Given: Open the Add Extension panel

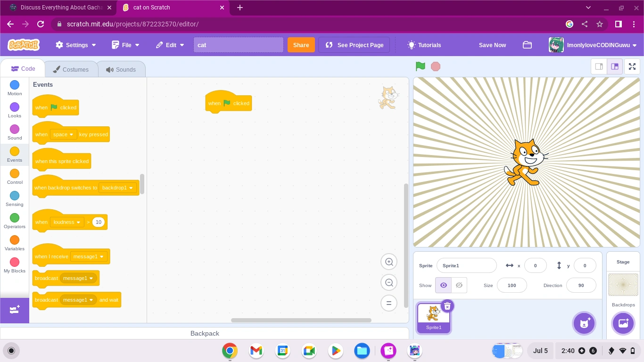Looking at the screenshot, I should tap(14, 310).
